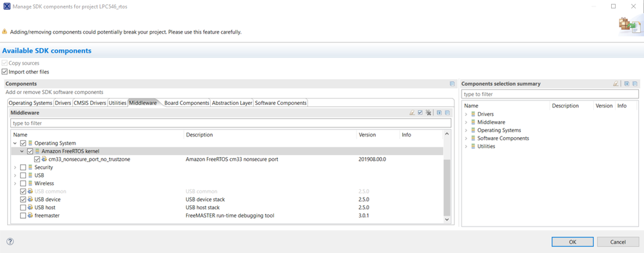Select the Abstraction Layer tab

[232, 103]
